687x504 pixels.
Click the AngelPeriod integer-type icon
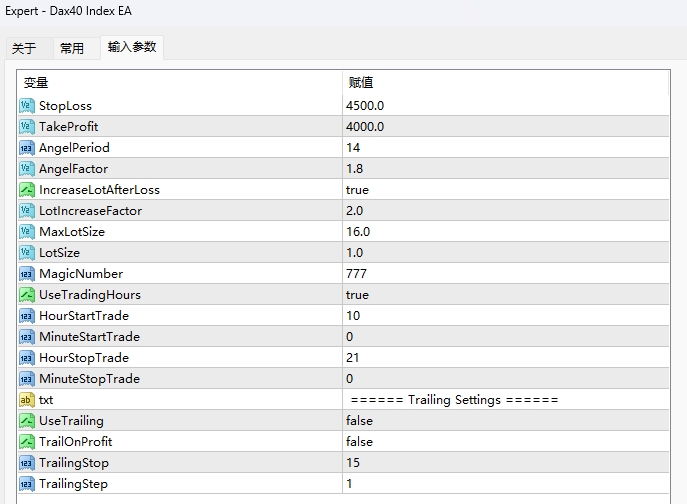27,148
